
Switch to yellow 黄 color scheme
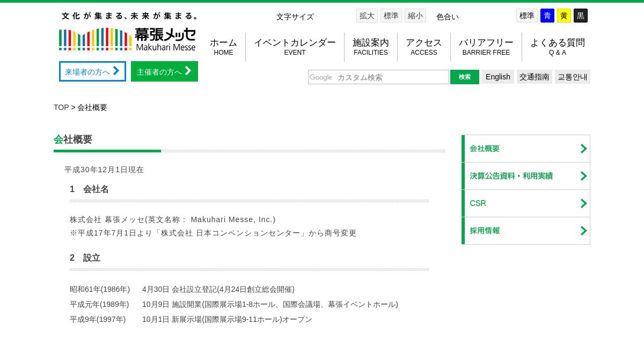coord(564,16)
